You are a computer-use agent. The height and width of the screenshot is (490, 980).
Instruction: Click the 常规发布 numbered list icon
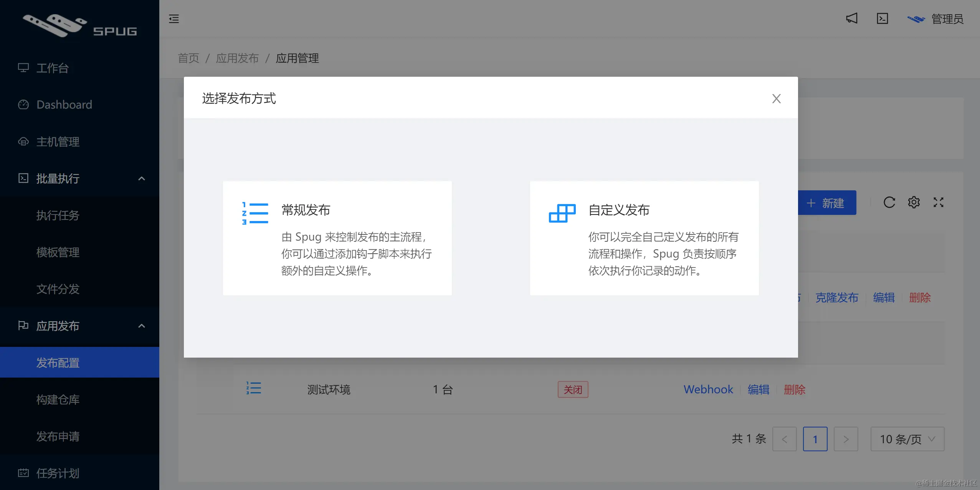pyautogui.click(x=255, y=213)
